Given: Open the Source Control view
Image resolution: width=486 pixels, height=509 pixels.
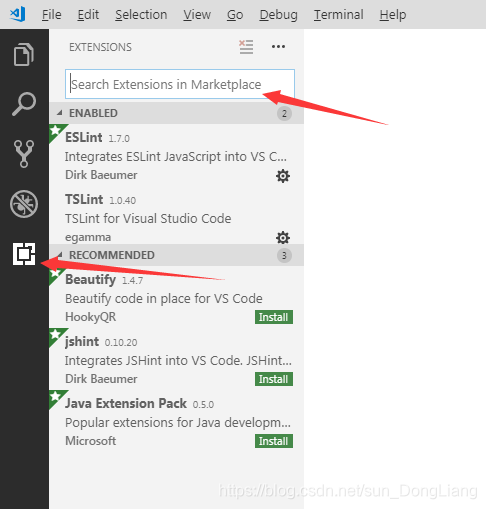Looking at the screenshot, I should [x=24, y=153].
